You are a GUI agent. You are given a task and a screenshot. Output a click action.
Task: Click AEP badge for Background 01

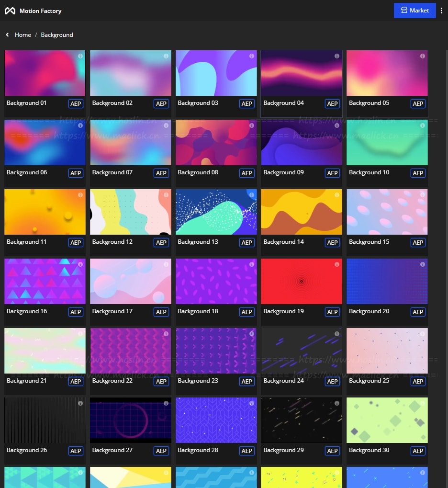pos(76,103)
